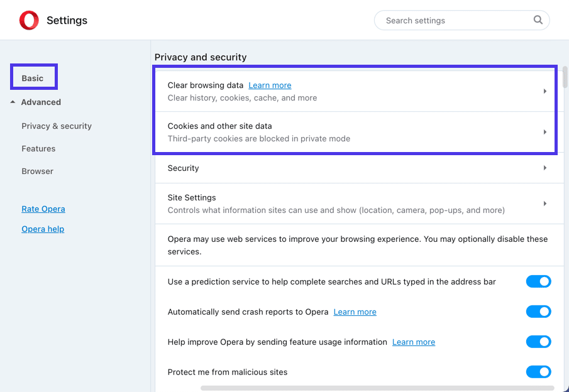This screenshot has height=392, width=569.
Task: Click the Opera logo icon
Action: pos(29,20)
